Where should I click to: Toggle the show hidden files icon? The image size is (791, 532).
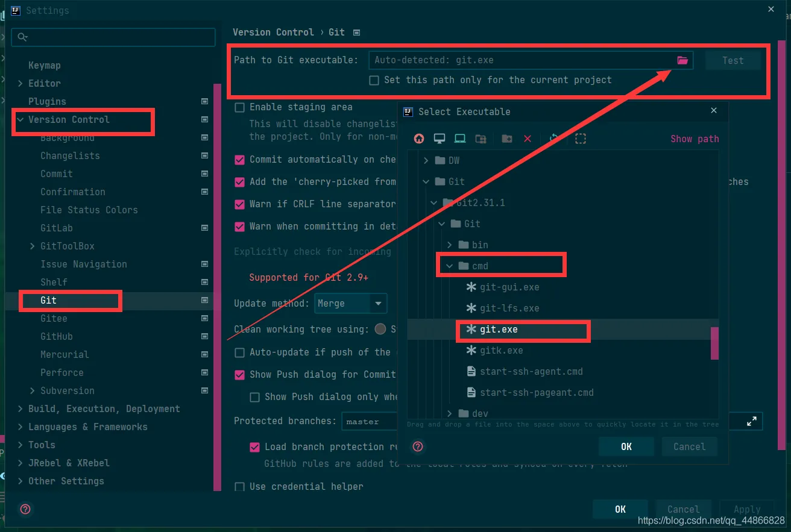point(581,139)
